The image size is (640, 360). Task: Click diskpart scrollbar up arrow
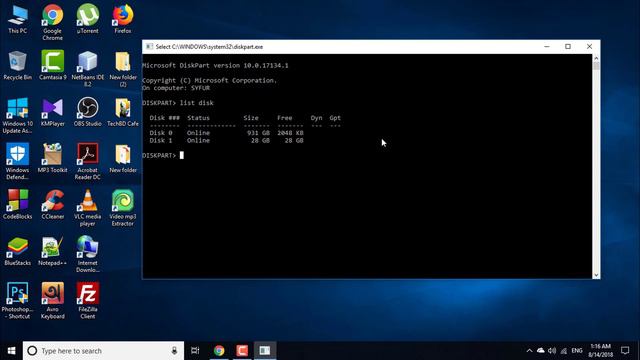point(596,58)
